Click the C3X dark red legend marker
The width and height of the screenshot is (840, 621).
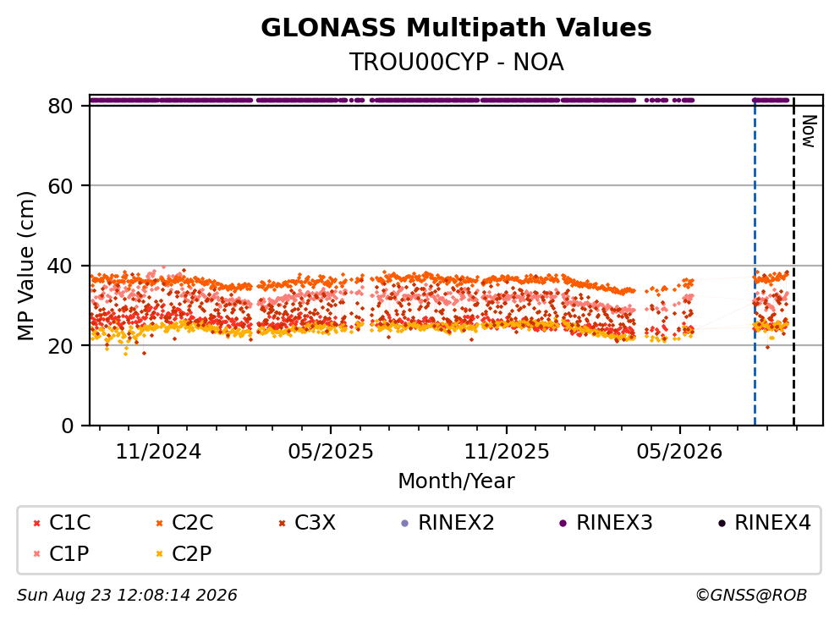coord(282,523)
